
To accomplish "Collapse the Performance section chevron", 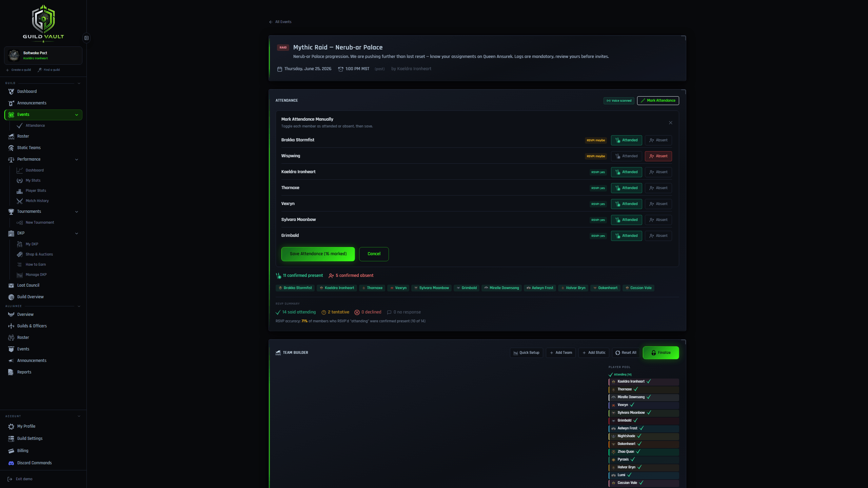I will [77, 159].
